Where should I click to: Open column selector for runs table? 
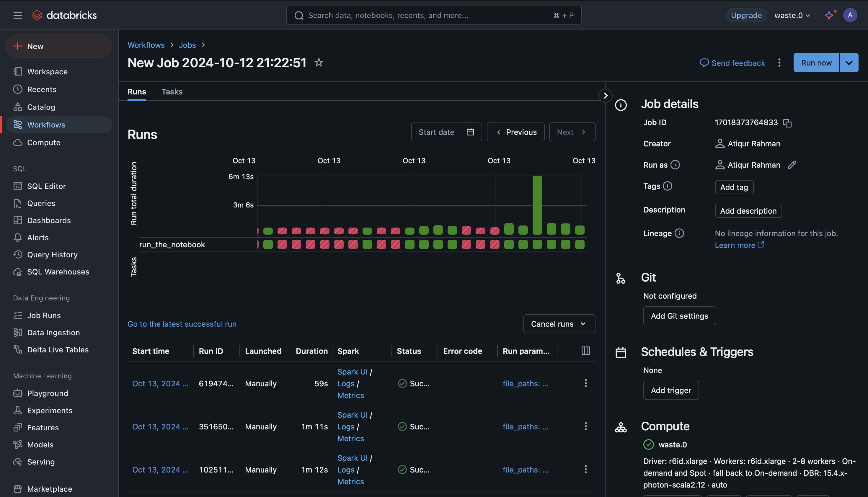click(x=585, y=351)
